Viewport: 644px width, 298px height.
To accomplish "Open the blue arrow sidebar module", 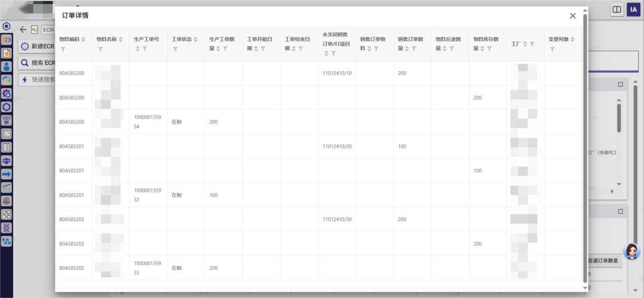I will pos(6,174).
